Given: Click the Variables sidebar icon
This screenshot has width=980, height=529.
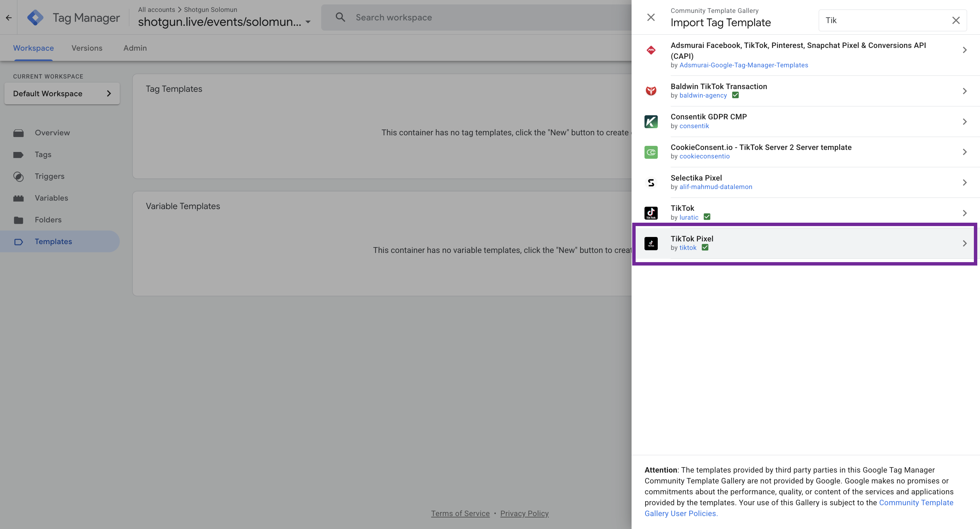Looking at the screenshot, I should (x=18, y=199).
